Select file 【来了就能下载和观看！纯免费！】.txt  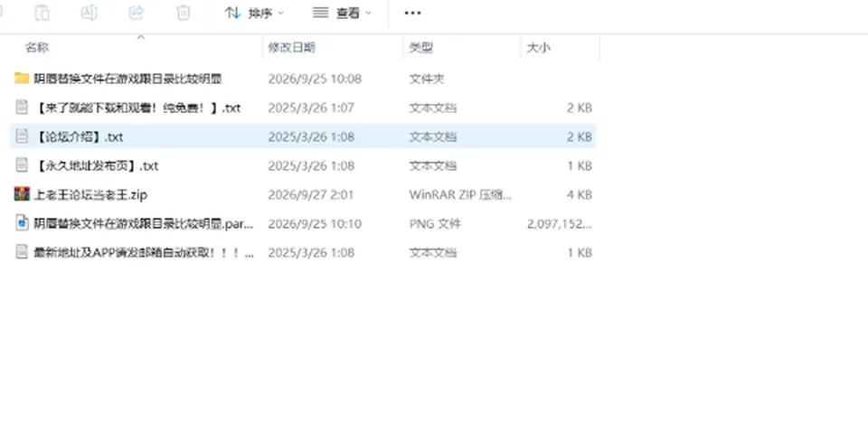pos(137,108)
